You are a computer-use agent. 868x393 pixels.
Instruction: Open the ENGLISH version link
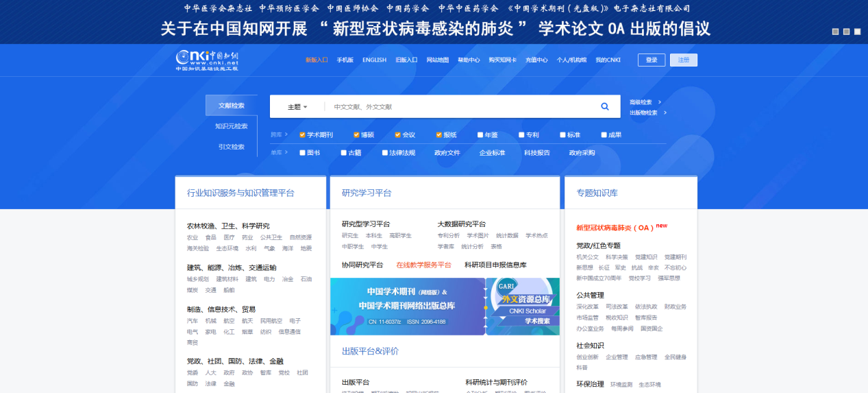[x=374, y=60]
